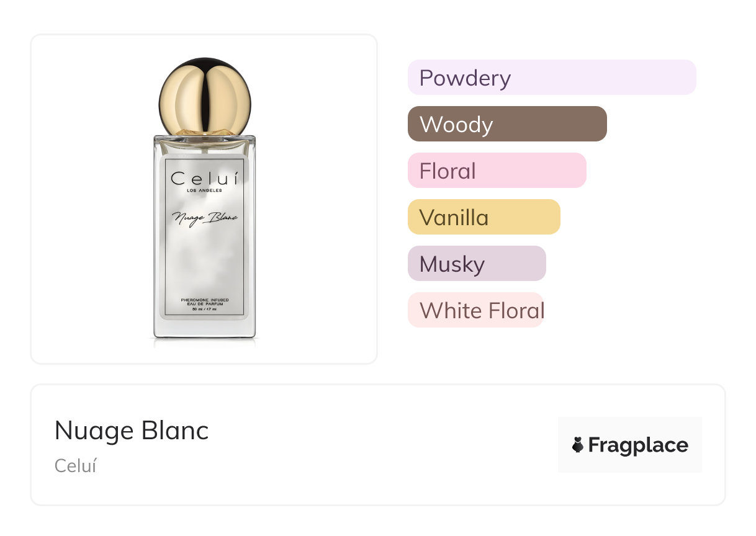Click the Celuí logo on bottle label
The width and height of the screenshot is (756, 536).
204,179
